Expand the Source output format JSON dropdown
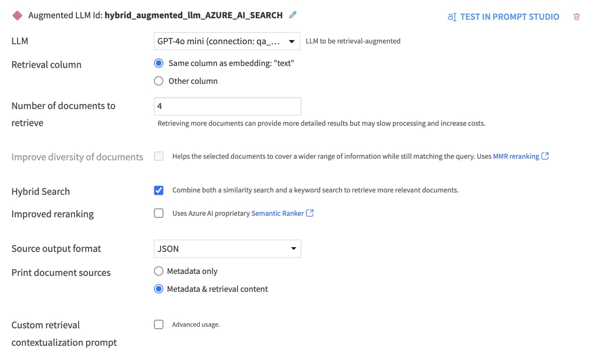 227,249
